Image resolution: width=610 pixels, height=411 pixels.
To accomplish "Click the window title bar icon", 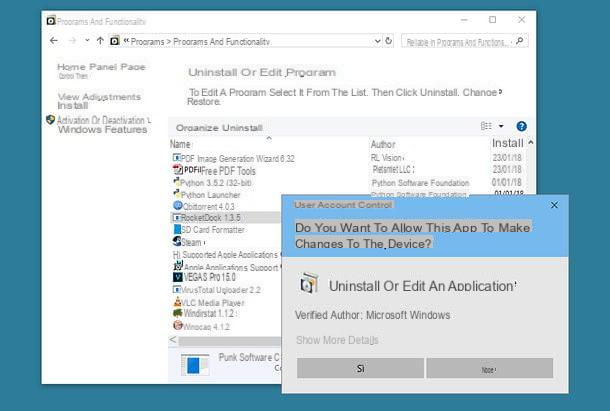I will click(x=51, y=20).
